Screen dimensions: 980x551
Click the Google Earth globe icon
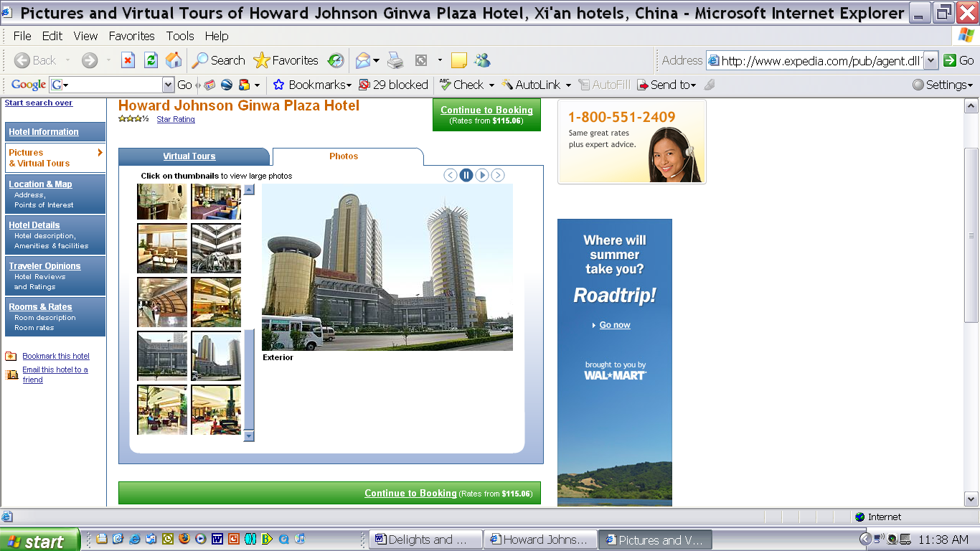[x=227, y=85]
